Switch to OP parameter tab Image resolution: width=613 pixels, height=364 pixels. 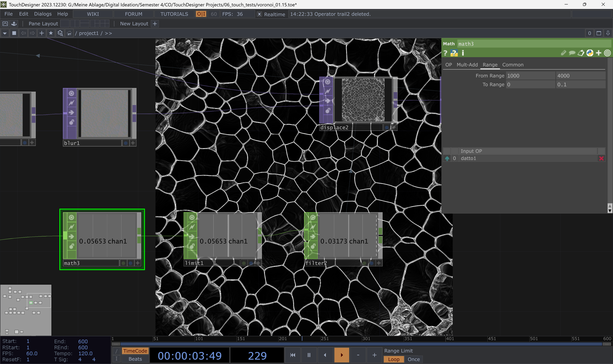pyautogui.click(x=448, y=65)
